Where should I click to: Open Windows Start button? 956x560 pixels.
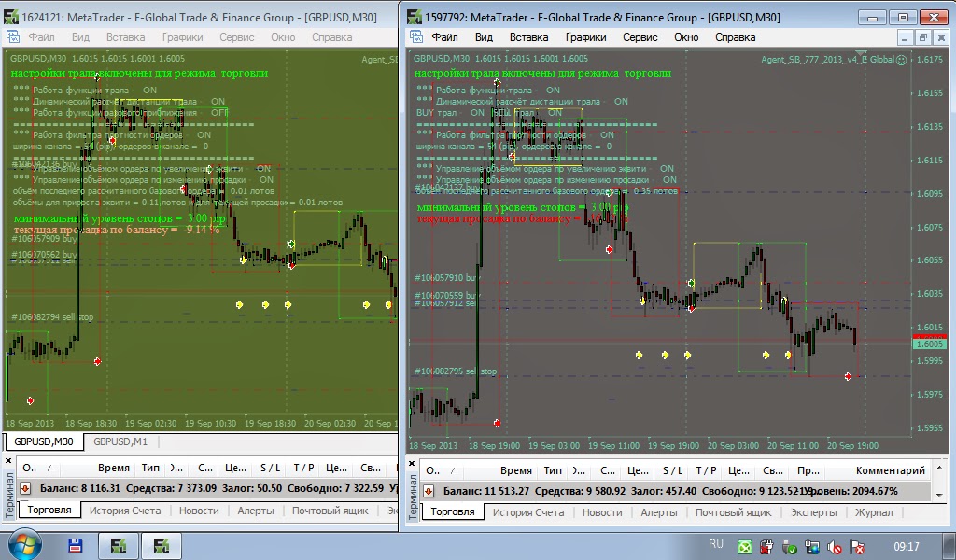(24, 545)
